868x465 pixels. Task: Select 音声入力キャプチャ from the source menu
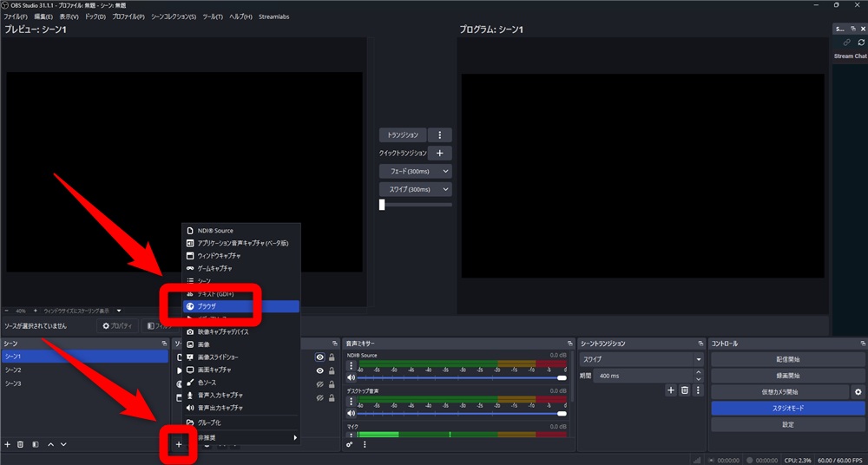(241, 396)
